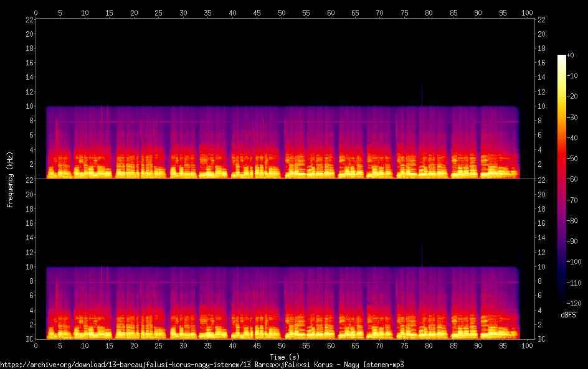Click the "dBFS" label under the color scale
The width and height of the screenshot is (588, 369).
(568, 315)
